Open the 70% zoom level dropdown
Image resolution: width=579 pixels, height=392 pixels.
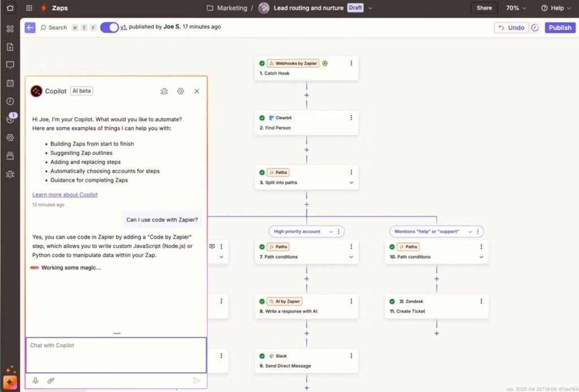click(x=516, y=8)
